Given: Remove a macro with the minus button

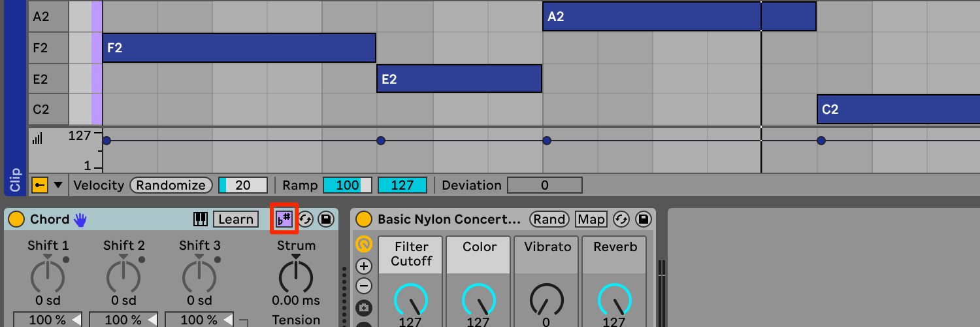Looking at the screenshot, I should [x=364, y=286].
